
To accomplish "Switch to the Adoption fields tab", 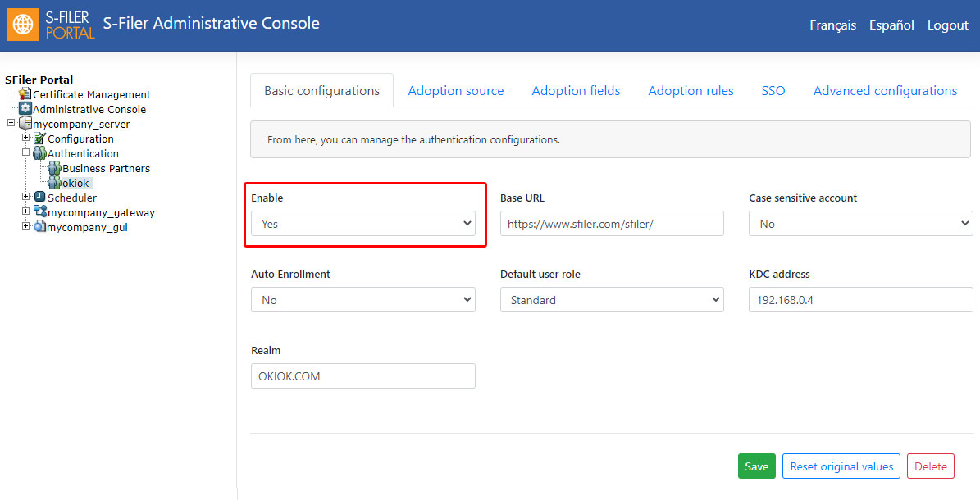I will pyautogui.click(x=576, y=91).
